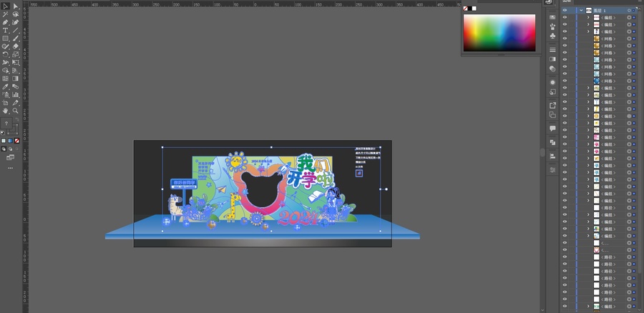644x313 pixels.
Task: Select the Mesh tool
Action: tap(5, 79)
